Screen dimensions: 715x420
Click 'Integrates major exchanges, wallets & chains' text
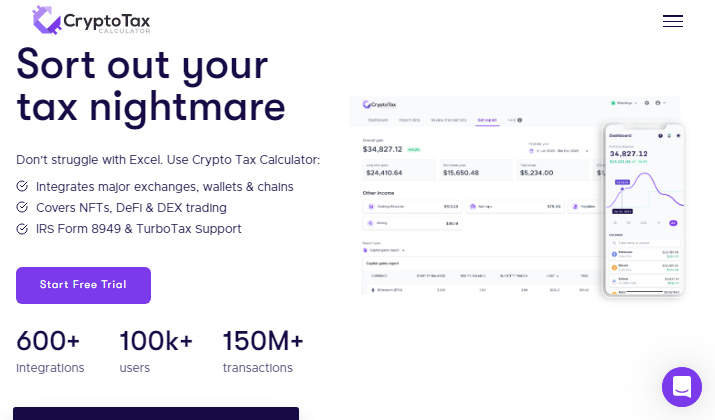pos(165,187)
